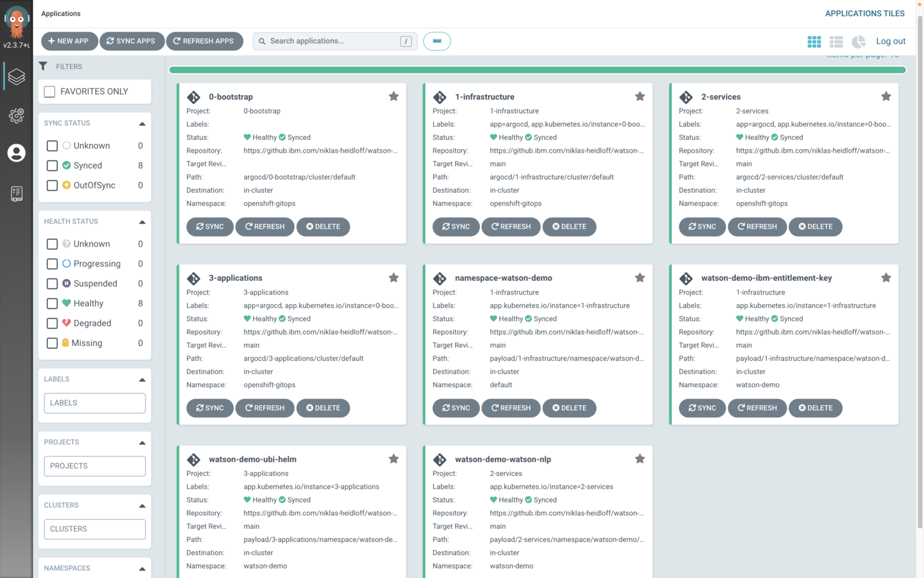924x578 pixels.
Task: Click the green health status bar
Action: coord(538,70)
